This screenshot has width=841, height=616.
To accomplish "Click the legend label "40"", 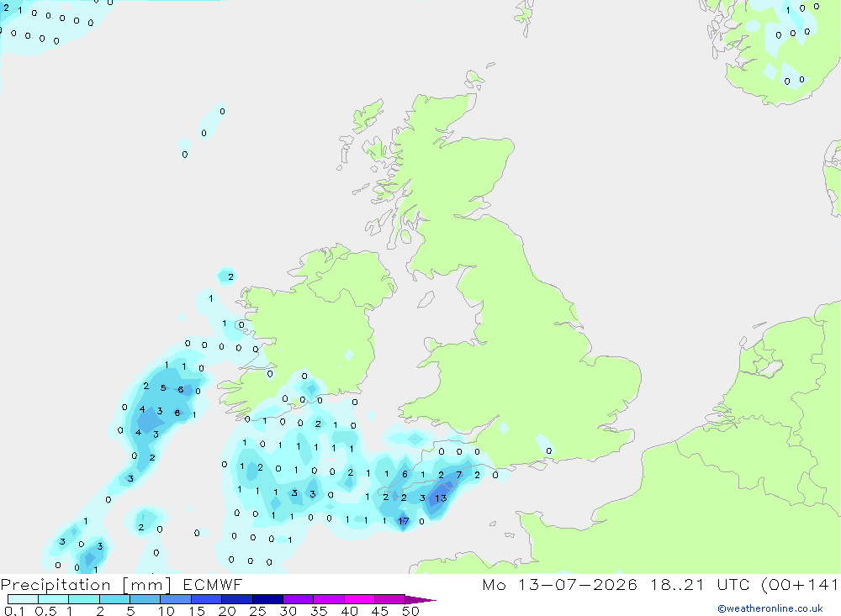I will 350,611.
